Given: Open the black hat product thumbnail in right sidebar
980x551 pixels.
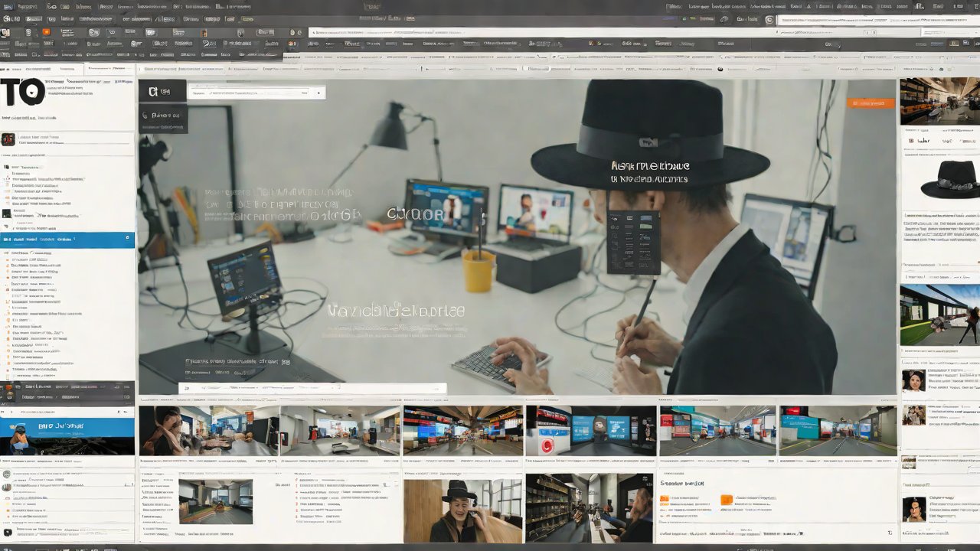Looking at the screenshot, I should point(949,179).
